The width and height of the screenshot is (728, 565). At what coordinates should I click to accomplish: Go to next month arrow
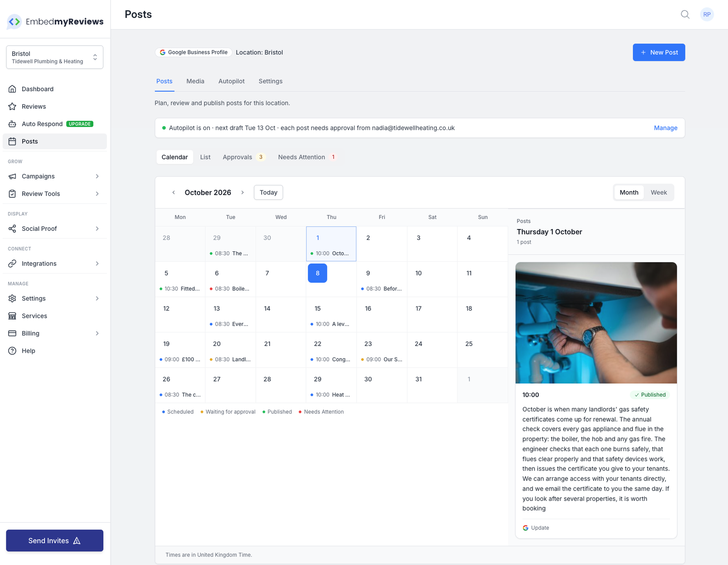(243, 193)
